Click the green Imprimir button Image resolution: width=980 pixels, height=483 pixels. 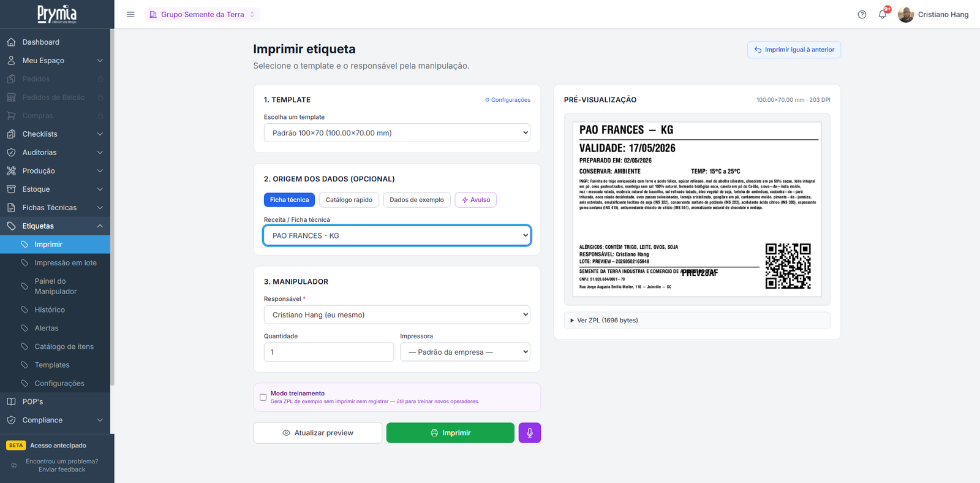pyautogui.click(x=450, y=433)
